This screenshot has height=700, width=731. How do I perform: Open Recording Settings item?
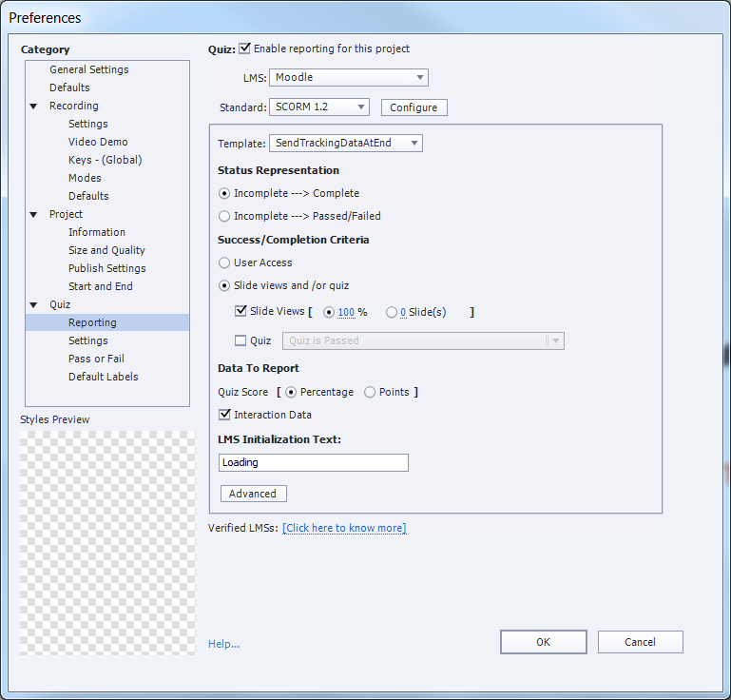pos(88,124)
